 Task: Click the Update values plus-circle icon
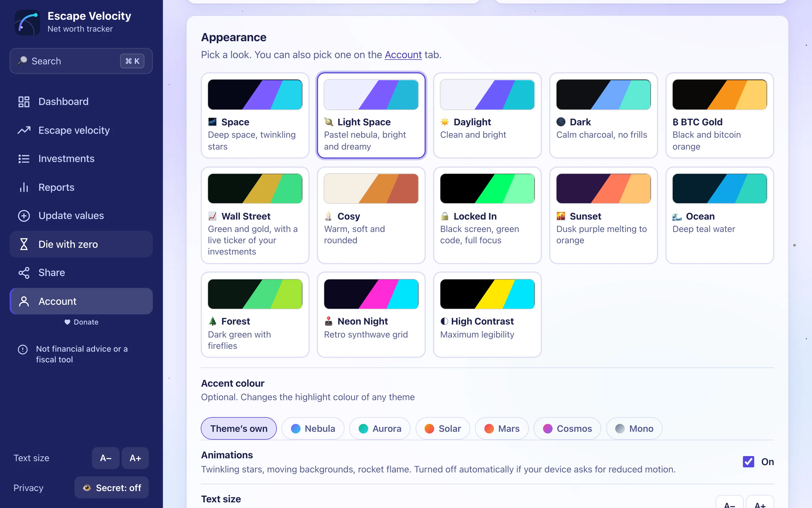(24, 216)
